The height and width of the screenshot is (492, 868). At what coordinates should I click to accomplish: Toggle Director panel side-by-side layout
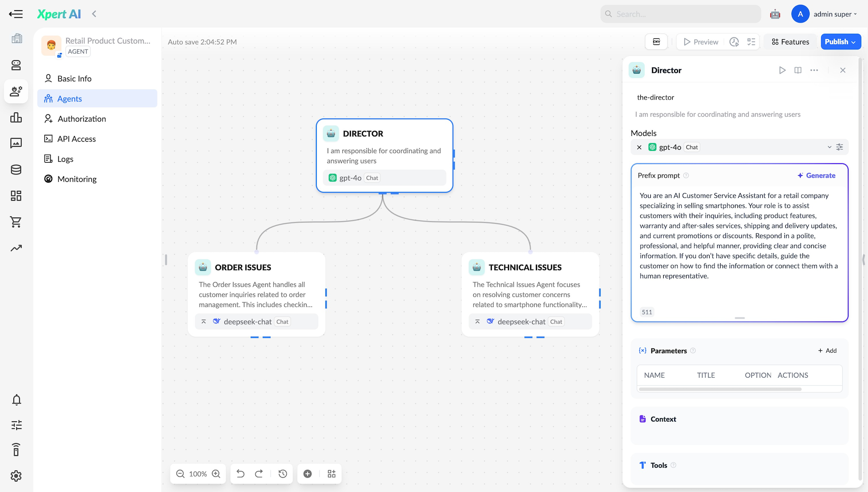798,70
